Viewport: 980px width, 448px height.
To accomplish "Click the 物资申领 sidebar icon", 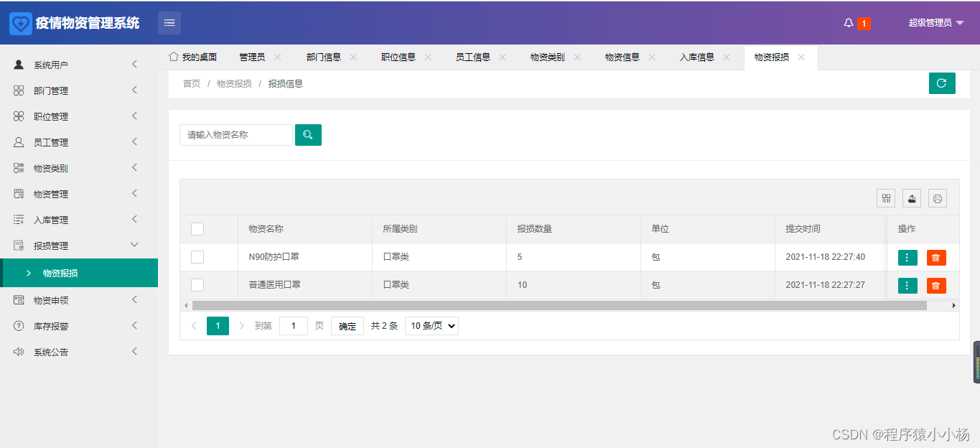I will point(19,300).
